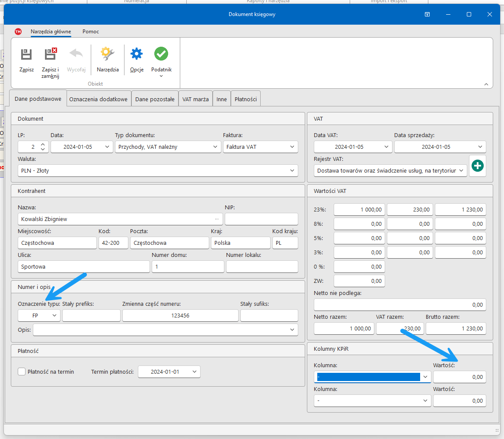Screen dimensions: 504x439
Task: Open the Waluta currency dropdown
Action: tap(292, 171)
